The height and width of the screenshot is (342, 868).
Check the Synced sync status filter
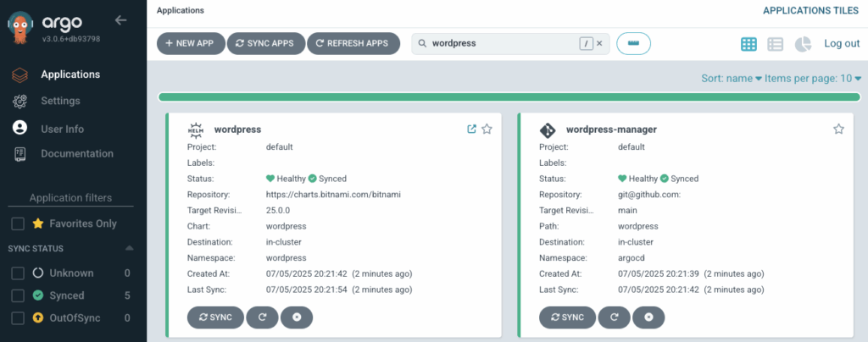(x=18, y=296)
